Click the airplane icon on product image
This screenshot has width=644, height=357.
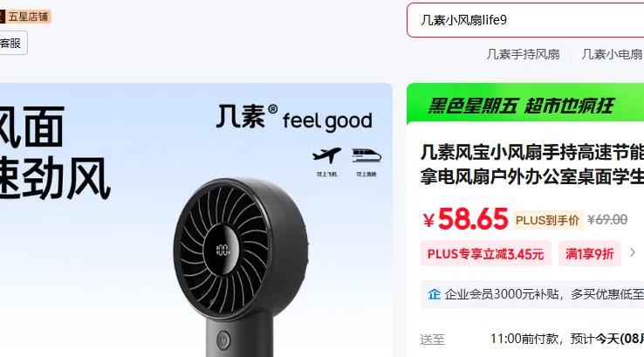pos(327,155)
